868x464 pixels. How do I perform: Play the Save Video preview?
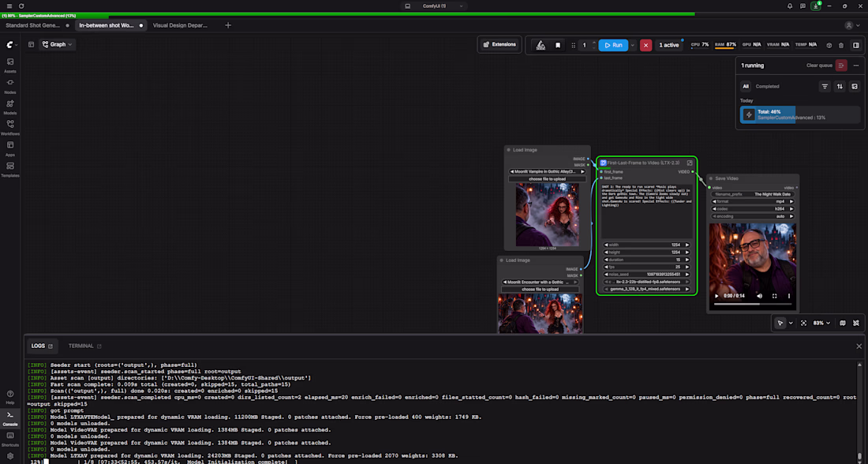pyautogui.click(x=716, y=296)
